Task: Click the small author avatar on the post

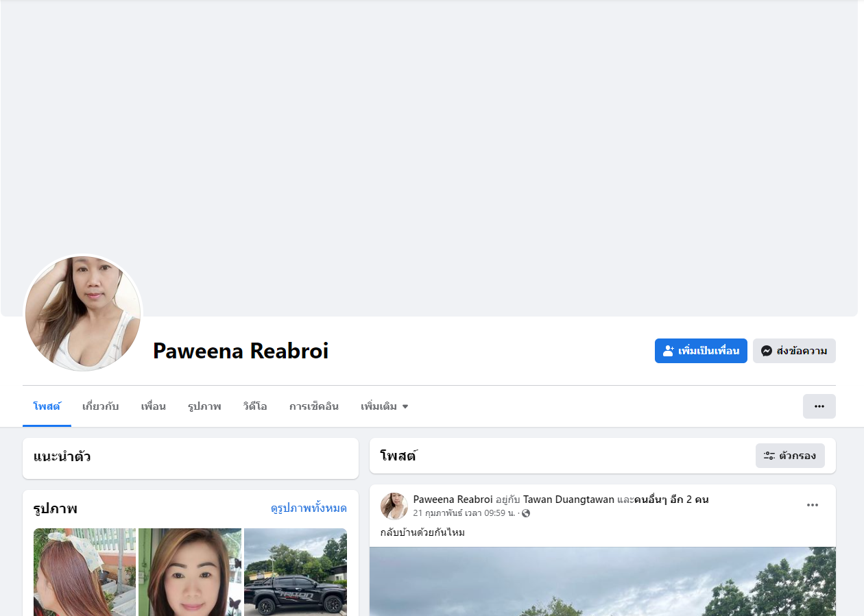Action: point(394,506)
